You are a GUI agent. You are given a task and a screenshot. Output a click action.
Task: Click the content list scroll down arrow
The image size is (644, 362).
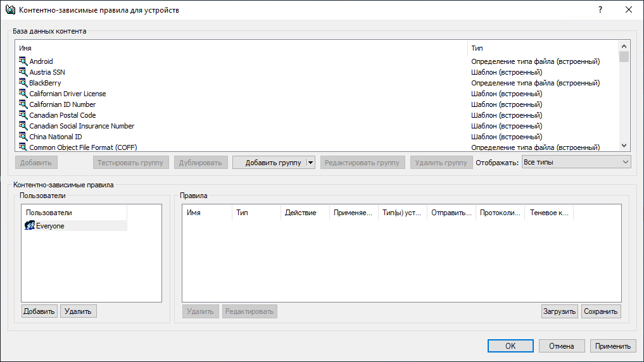(x=624, y=146)
